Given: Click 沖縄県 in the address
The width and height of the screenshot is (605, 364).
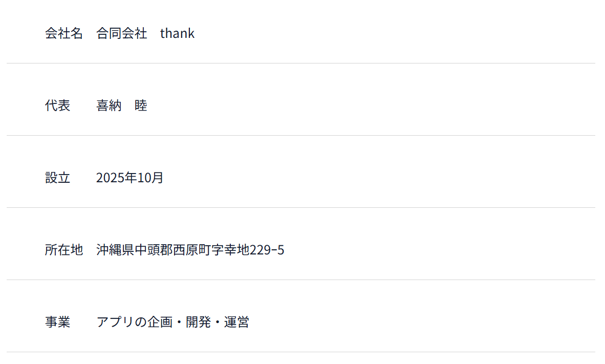Looking at the screenshot, I should [x=115, y=250].
